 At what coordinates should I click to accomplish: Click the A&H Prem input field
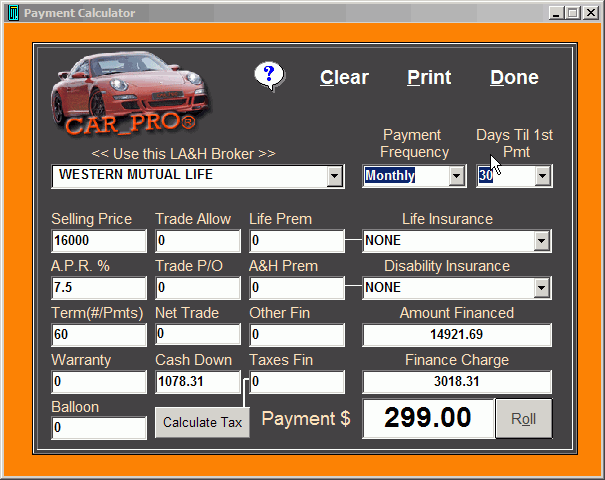(x=297, y=288)
